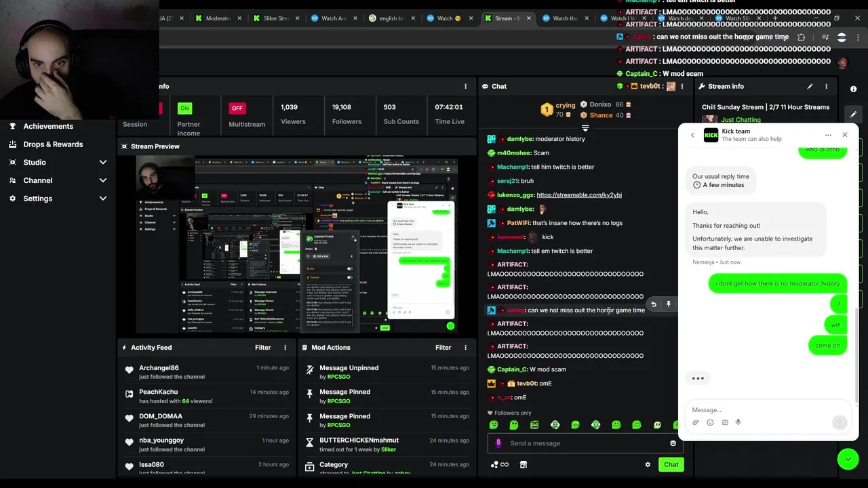Pin zahcy's chat message

pos(669,304)
